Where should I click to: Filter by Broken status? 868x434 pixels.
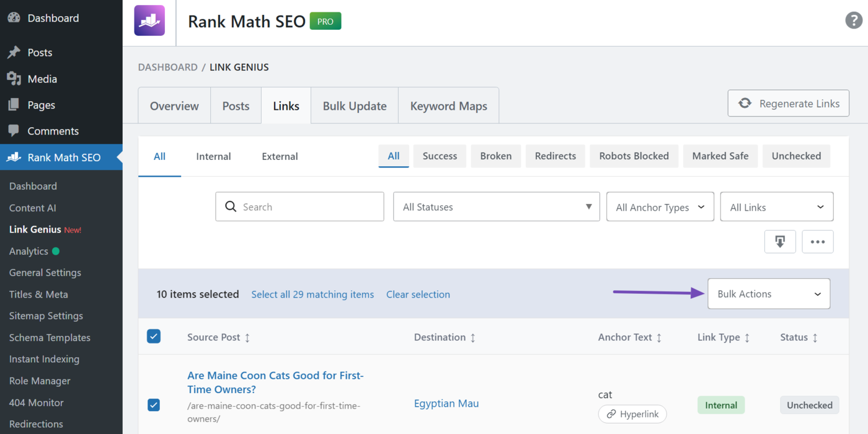click(x=496, y=156)
